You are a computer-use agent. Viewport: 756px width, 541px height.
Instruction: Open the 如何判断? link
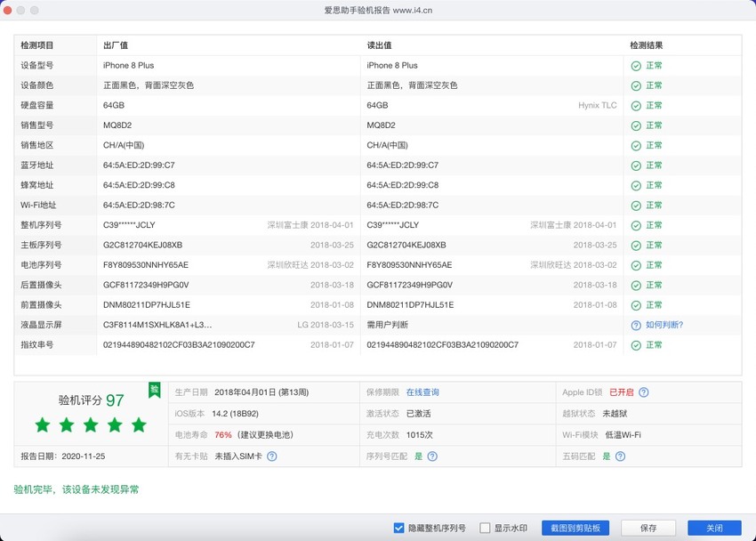click(x=664, y=325)
